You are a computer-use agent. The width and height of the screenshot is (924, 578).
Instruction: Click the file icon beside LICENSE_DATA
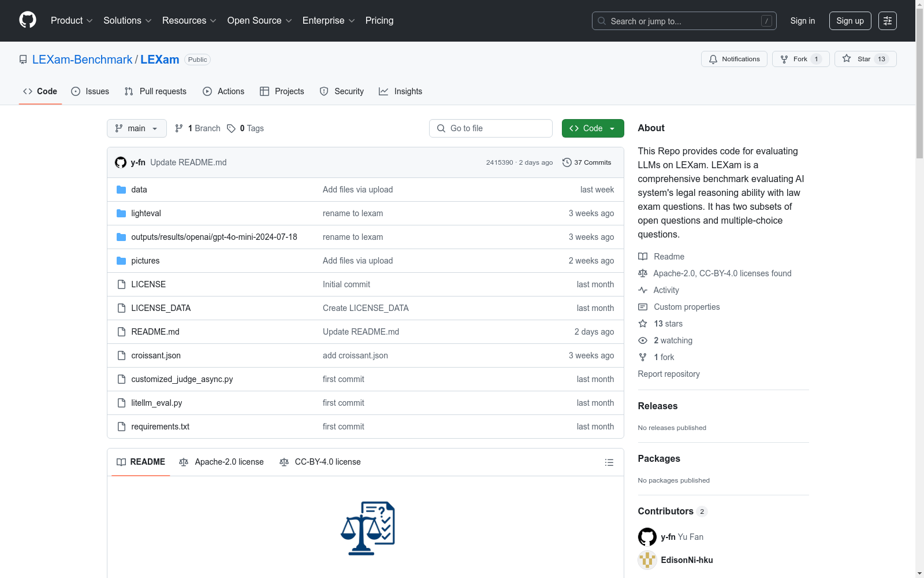pyautogui.click(x=121, y=308)
